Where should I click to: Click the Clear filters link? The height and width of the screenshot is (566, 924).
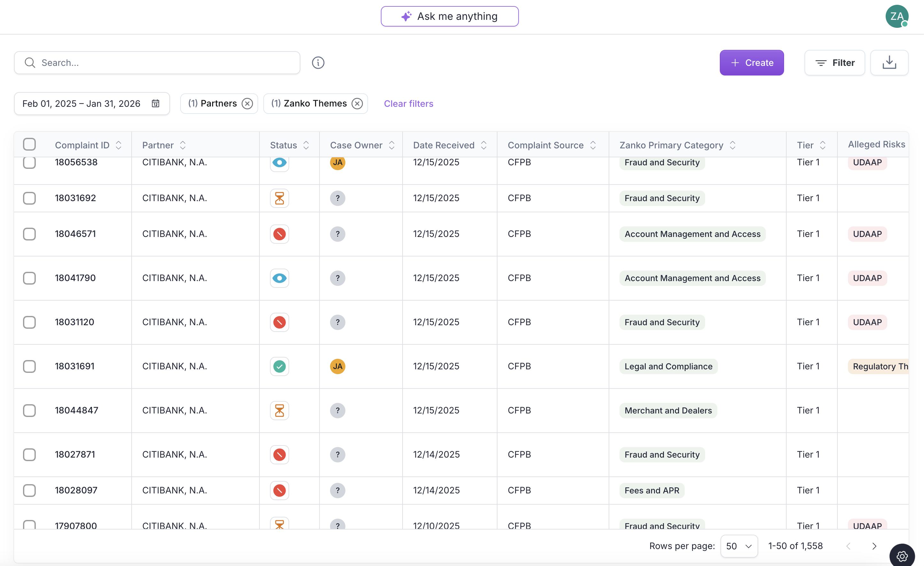408,104
